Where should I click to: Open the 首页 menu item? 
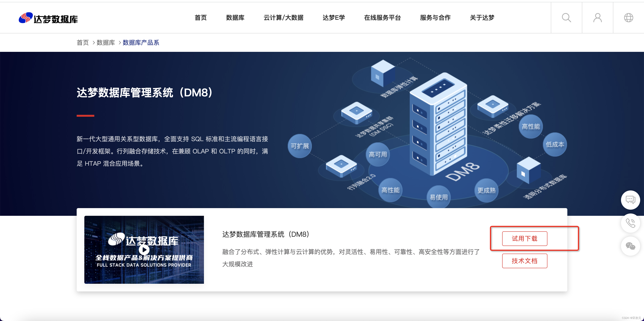coord(200,18)
